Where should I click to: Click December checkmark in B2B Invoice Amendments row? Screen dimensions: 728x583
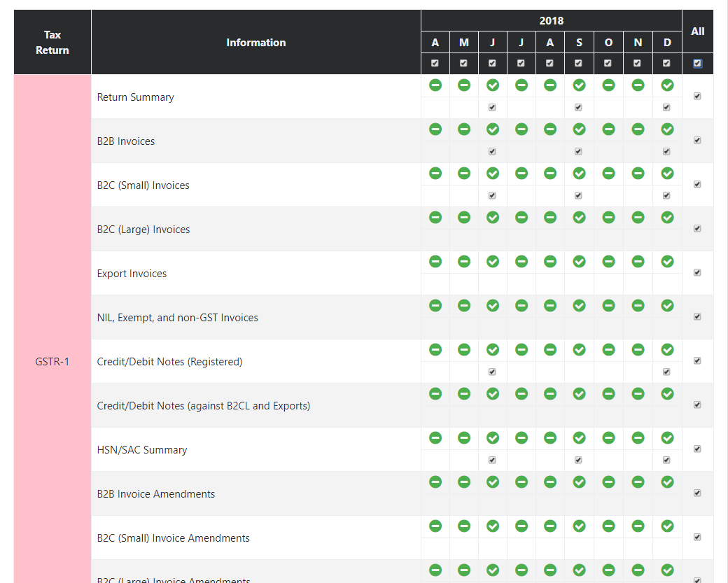(x=667, y=482)
